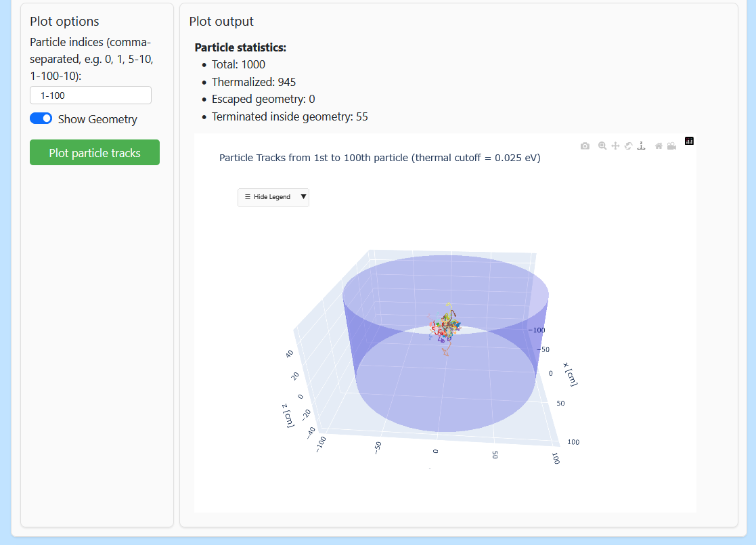Click the 'z [cm]' axis label
The image size is (756, 545).
(x=288, y=416)
